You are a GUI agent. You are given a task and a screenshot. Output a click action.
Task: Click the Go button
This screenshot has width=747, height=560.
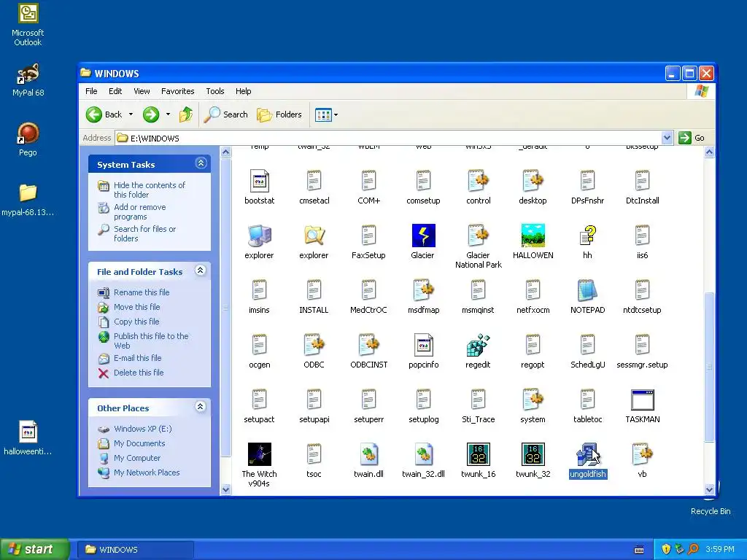692,138
